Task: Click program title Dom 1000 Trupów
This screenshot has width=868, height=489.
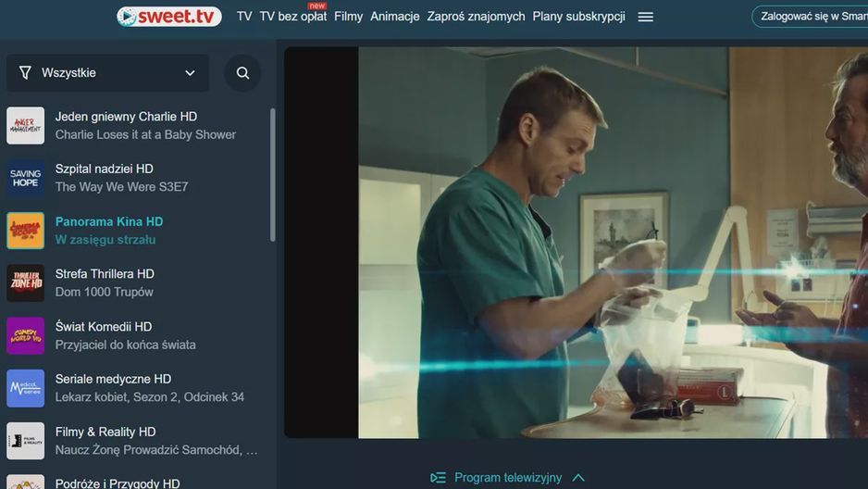Action: pyautogui.click(x=104, y=292)
